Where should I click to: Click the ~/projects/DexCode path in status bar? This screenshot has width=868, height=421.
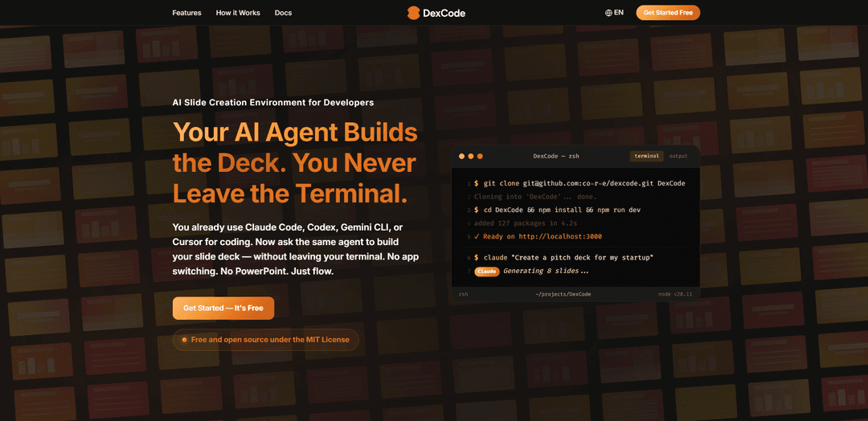tap(563, 294)
